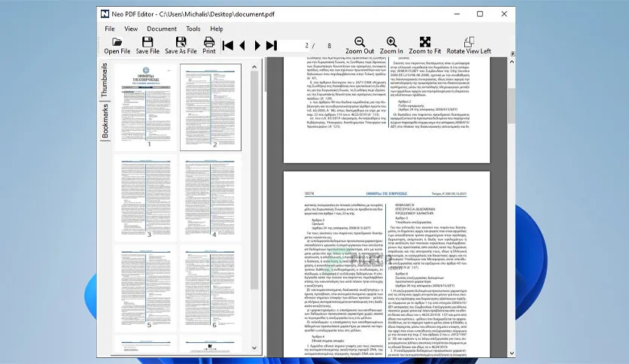629x364 pixels.
Task: Minimize the Neo PDF Editor window
Action: (457, 14)
